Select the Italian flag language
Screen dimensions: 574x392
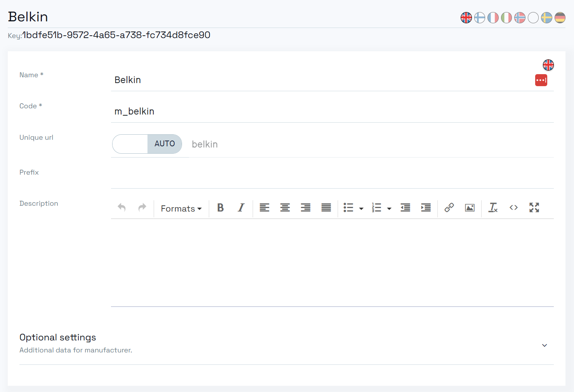pyautogui.click(x=506, y=17)
